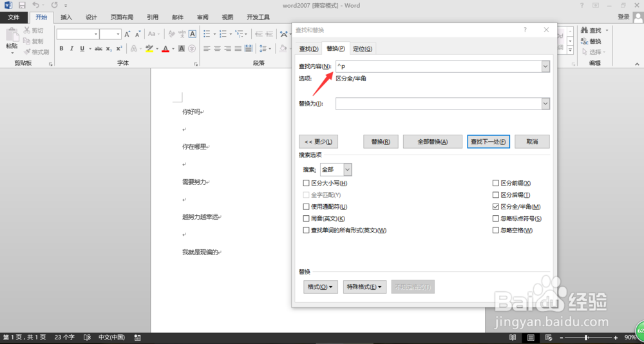Toggle bold formatting
The height and width of the screenshot is (344, 644).
tap(61, 48)
